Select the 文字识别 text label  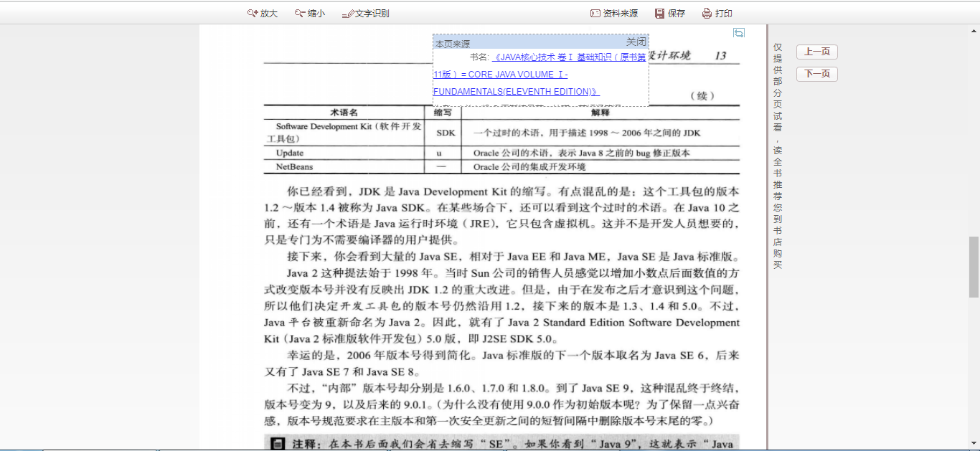[x=372, y=14]
